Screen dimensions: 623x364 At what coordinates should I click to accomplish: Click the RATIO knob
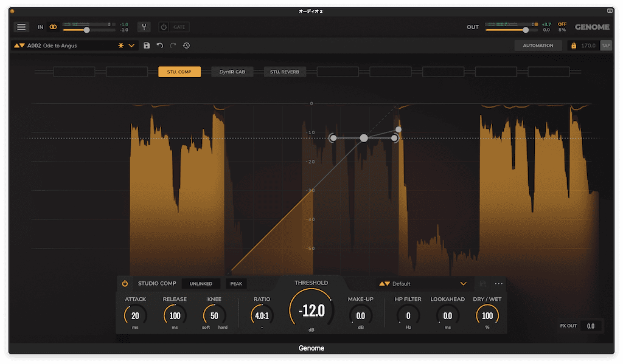(262, 315)
